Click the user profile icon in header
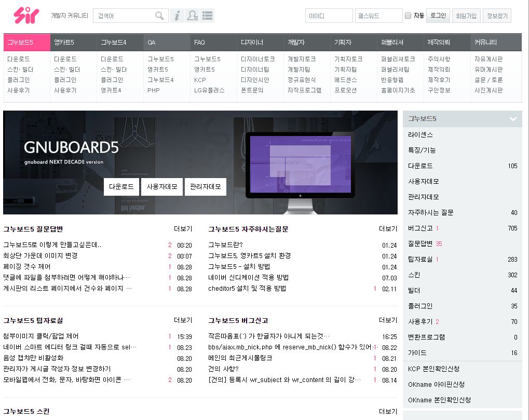The height and width of the screenshot is (420, 529). point(192,16)
